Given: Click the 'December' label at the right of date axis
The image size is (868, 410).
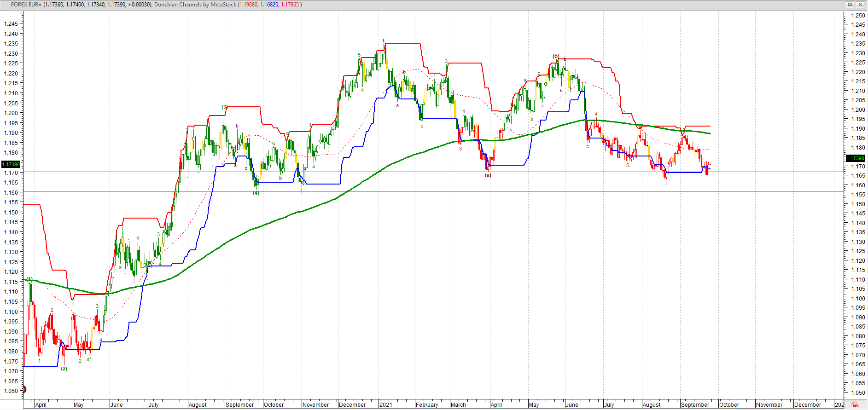Looking at the screenshot, I should click(x=808, y=405).
